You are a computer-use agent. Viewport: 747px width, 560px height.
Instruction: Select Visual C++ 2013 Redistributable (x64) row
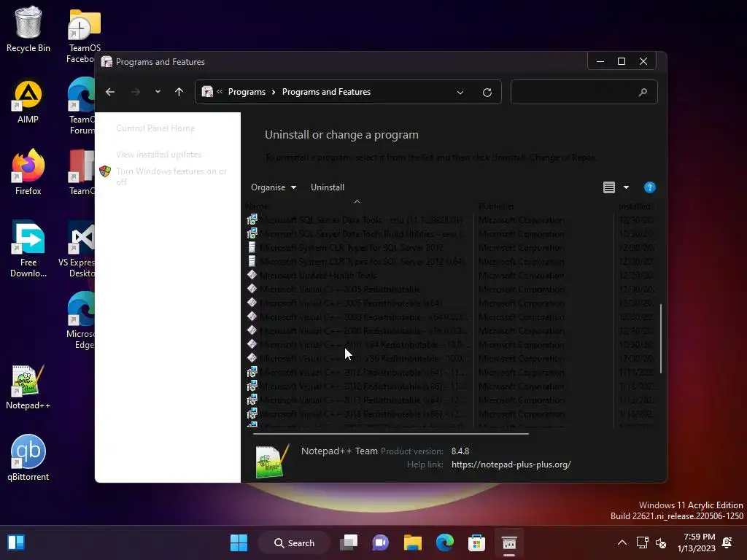pyautogui.click(x=450, y=400)
